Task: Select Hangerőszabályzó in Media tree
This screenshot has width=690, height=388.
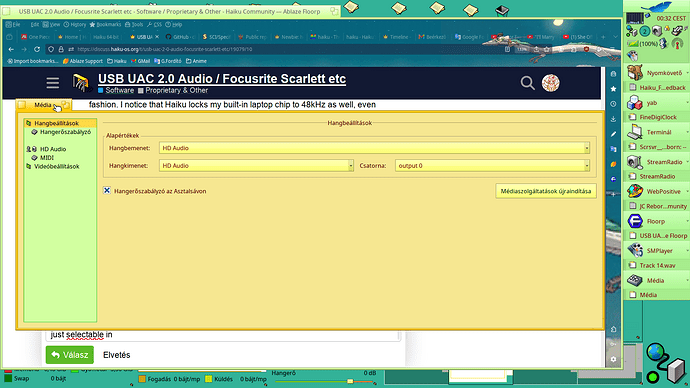Action: click(x=65, y=132)
